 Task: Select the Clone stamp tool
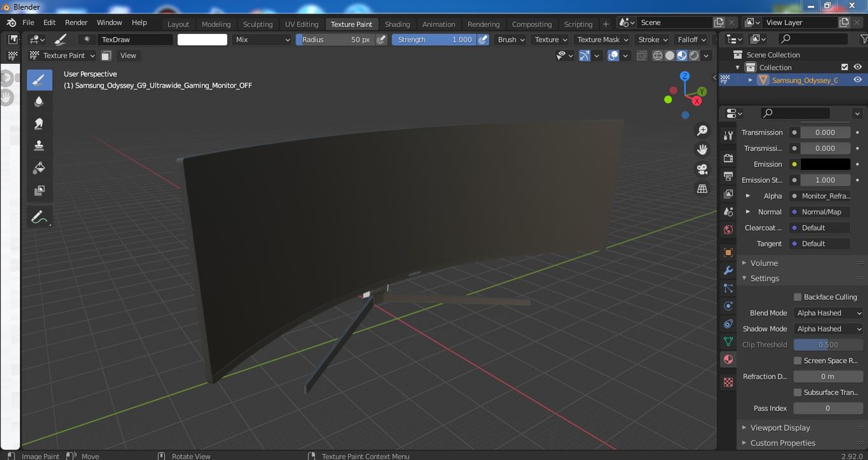click(x=39, y=146)
